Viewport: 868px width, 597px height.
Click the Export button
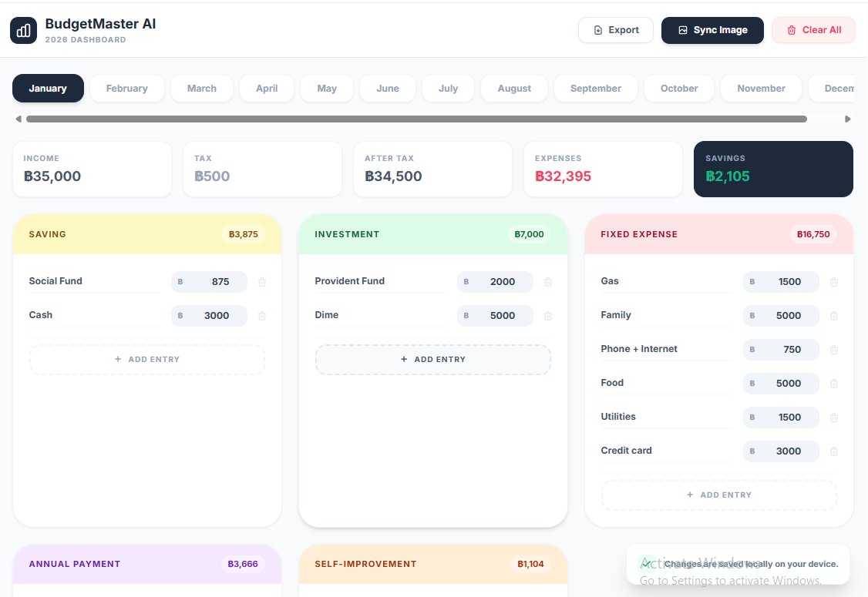click(616, 30)
